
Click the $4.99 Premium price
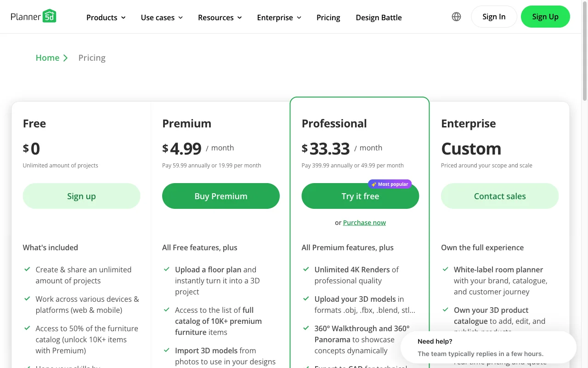(182, 149)
